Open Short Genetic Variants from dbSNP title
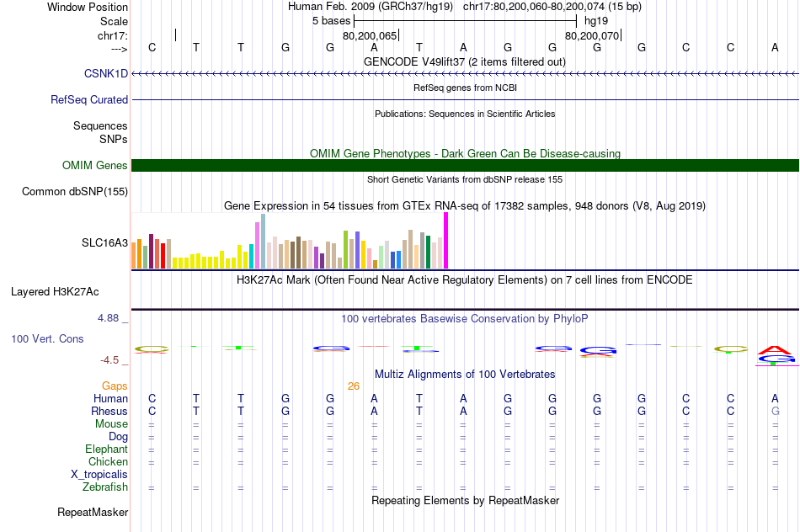 [x=465, y=179]
